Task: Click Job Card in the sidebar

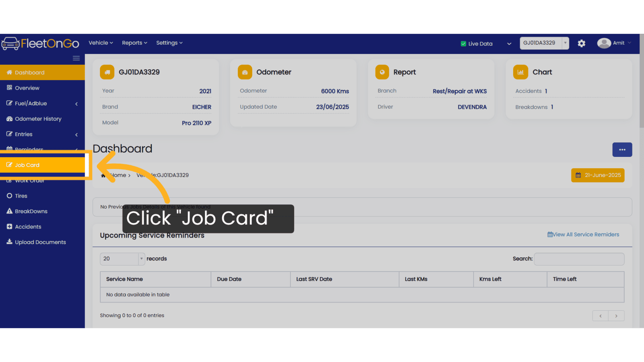Action: (42, 165)
